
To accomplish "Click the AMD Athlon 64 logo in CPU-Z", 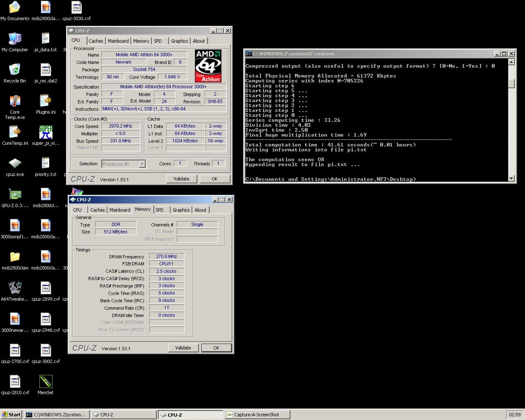I will click(x=208, y=66).
